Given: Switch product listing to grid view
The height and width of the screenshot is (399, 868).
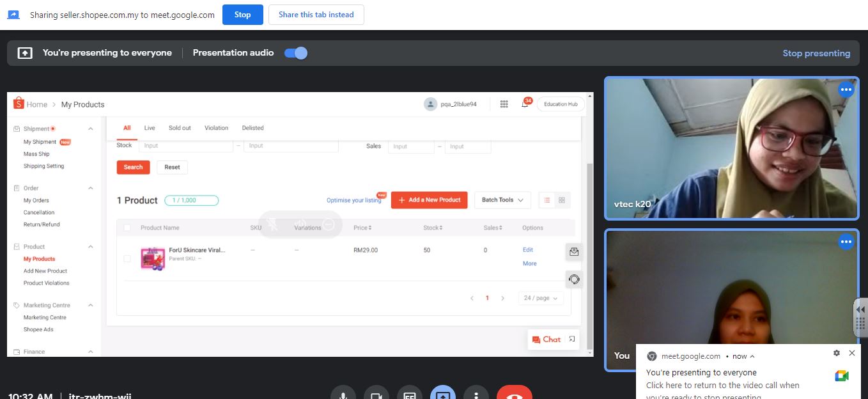Looking at the screenshot, I should click(562, 200).
